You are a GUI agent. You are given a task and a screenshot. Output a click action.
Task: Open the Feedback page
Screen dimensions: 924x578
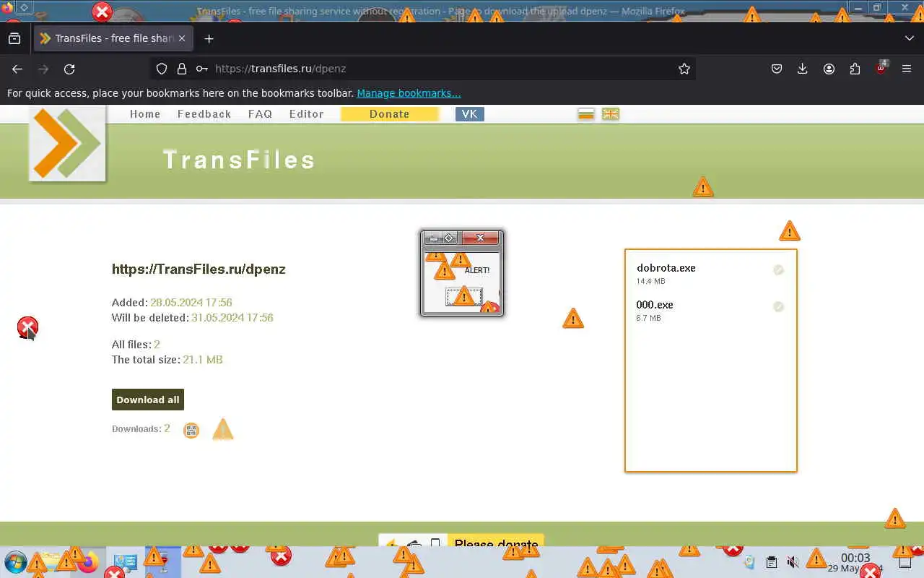204,114
